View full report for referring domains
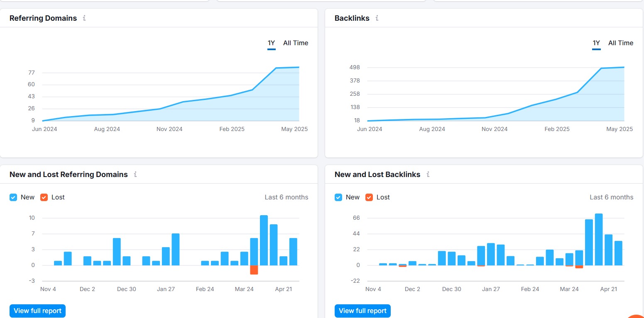This screenshot has height=318, width=644. coord(37,311)
